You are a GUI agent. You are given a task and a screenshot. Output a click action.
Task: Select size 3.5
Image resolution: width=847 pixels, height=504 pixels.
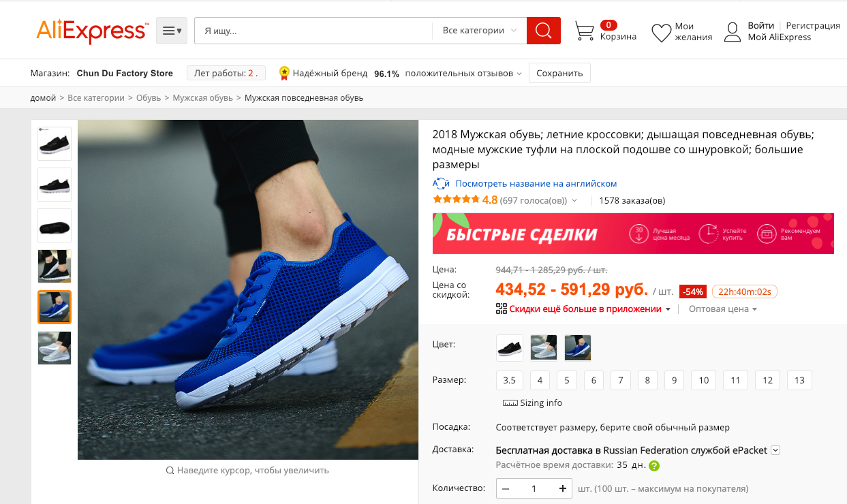point(509,380)
